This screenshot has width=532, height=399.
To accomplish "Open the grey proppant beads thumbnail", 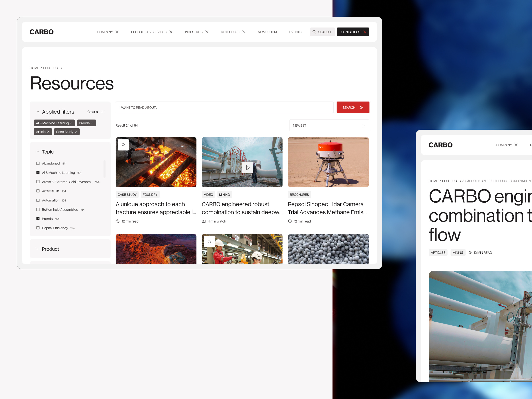I will (x=328, y=249).
